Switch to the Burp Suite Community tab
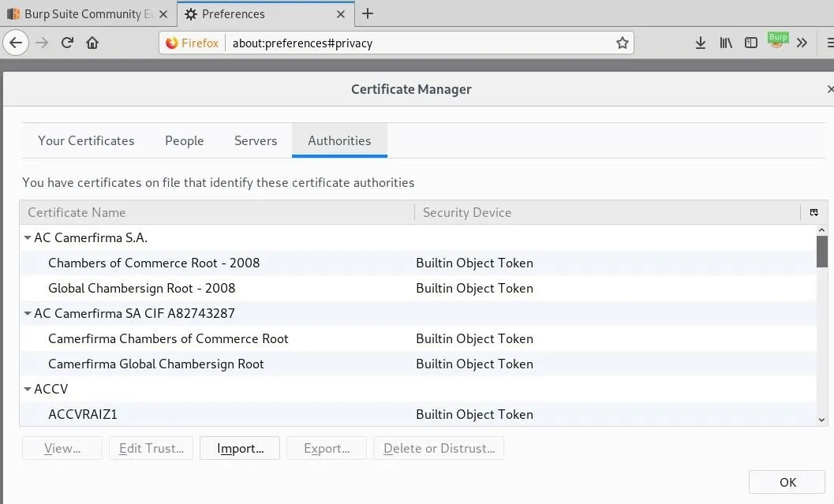The height and width of the screenshot is (504, 834). tap(88, 14)
